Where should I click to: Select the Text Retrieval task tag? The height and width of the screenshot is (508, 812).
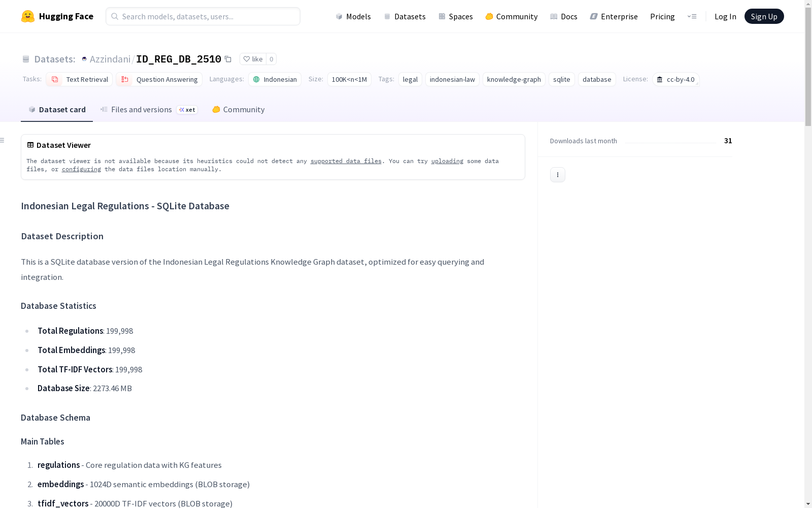point(79,79)
